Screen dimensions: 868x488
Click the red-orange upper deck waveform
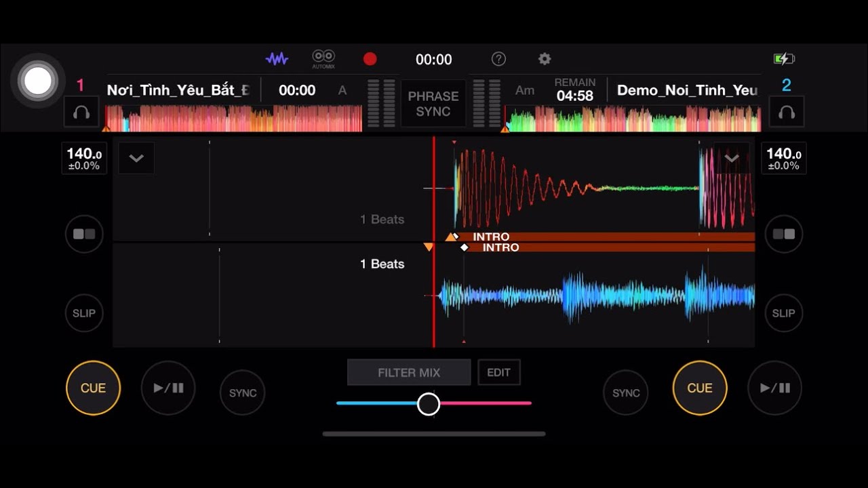[x=604, y=188]
